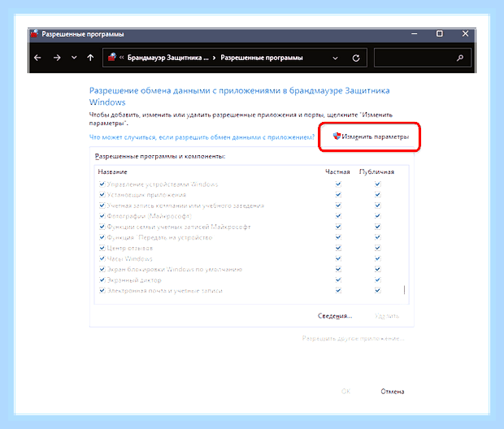Toggle Установщик приложения name checkbox
Image resolution: width=504 pixels, height=429 pixels.
(x=102, y=195)
